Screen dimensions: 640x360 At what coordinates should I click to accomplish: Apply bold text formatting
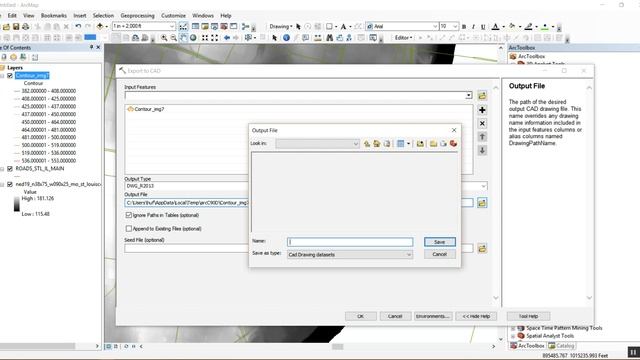pyautogui.click(x=464, y=27)
